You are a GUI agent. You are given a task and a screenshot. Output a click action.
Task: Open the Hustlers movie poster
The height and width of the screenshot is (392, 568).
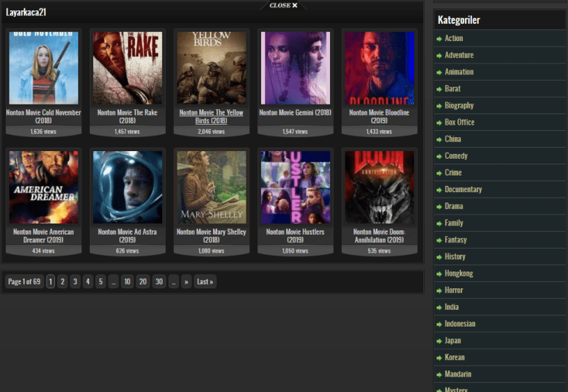tap(295, 187)
